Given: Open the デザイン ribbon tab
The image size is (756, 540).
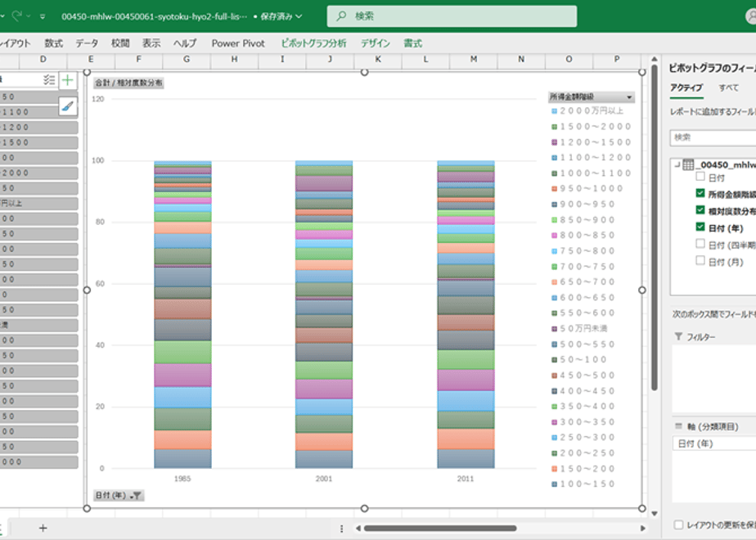Looking at the screenshot, I should pos(375,43).
